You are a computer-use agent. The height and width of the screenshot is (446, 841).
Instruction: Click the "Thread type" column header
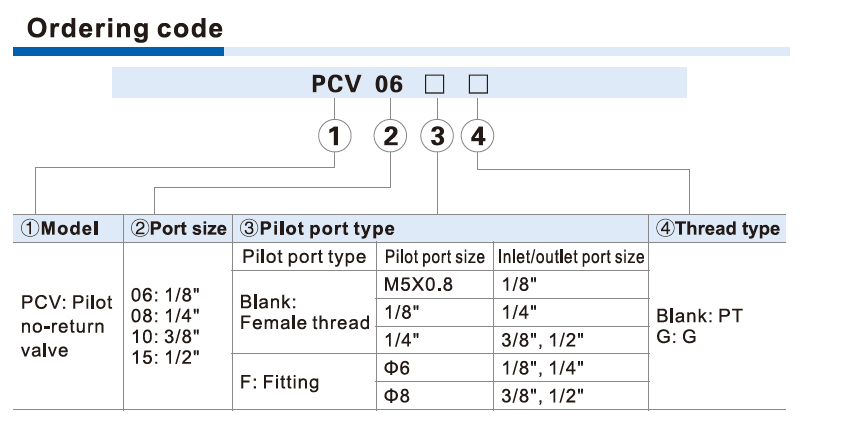coord(718,229)
